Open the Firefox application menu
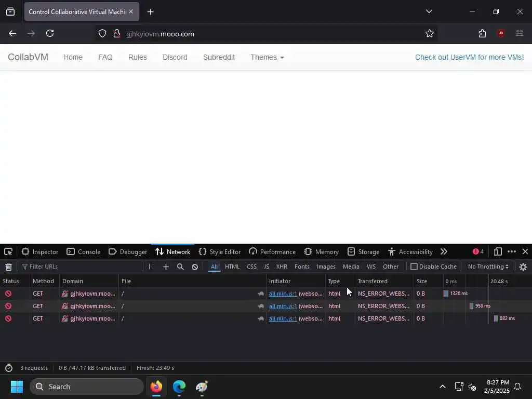Viewport: 532px width, 399px height. click(520, 33)
